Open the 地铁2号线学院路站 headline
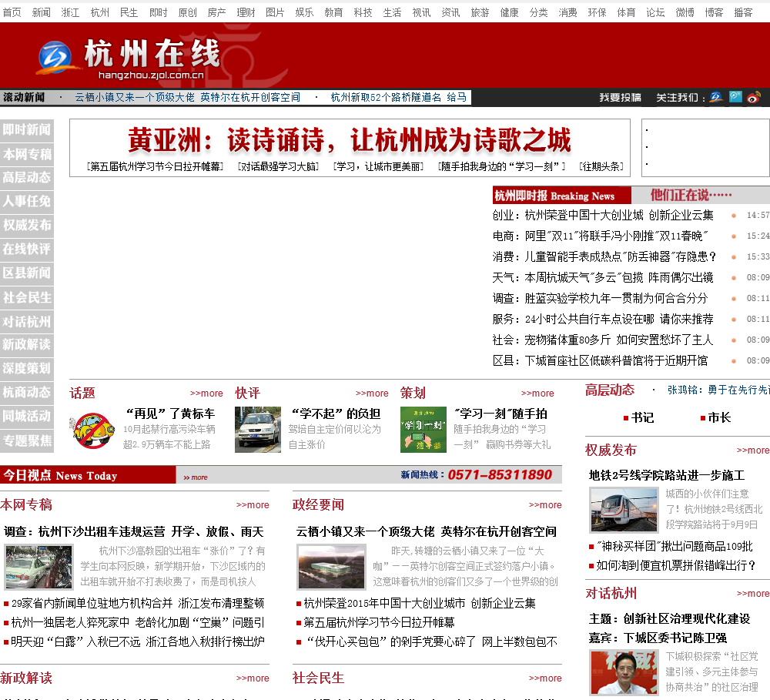770x700 pixels. (x=666, y=475)
